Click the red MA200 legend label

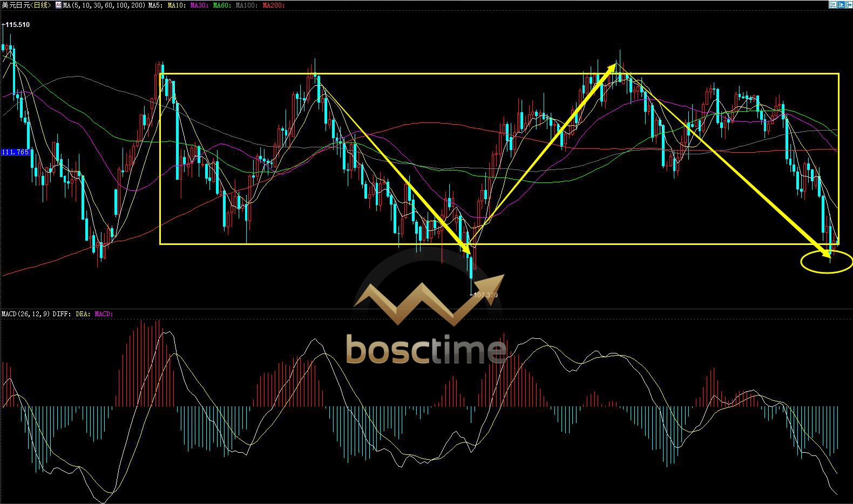point(273,5)
